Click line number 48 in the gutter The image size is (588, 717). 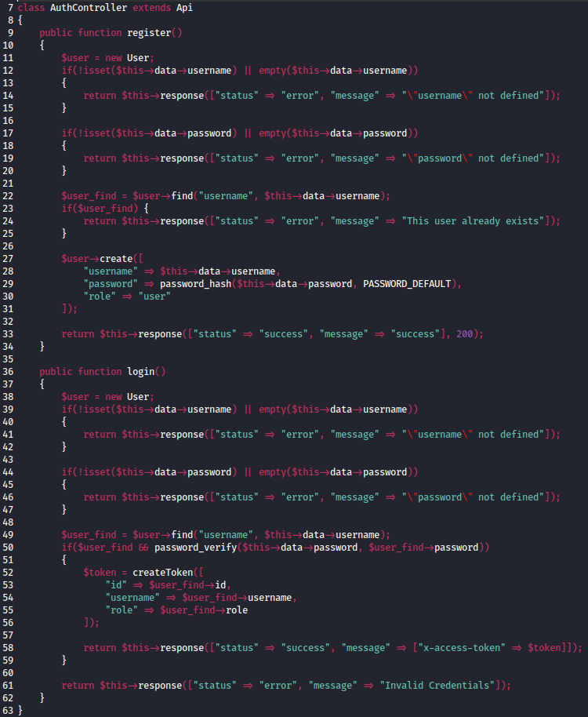coord(8,522)
